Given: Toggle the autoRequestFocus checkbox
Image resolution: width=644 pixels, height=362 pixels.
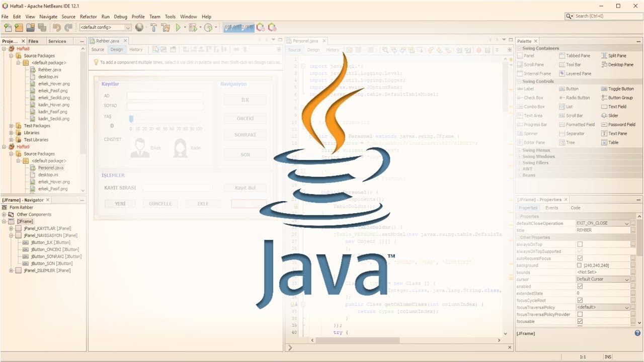Looking at the screenshot, I should pos(580,258).
